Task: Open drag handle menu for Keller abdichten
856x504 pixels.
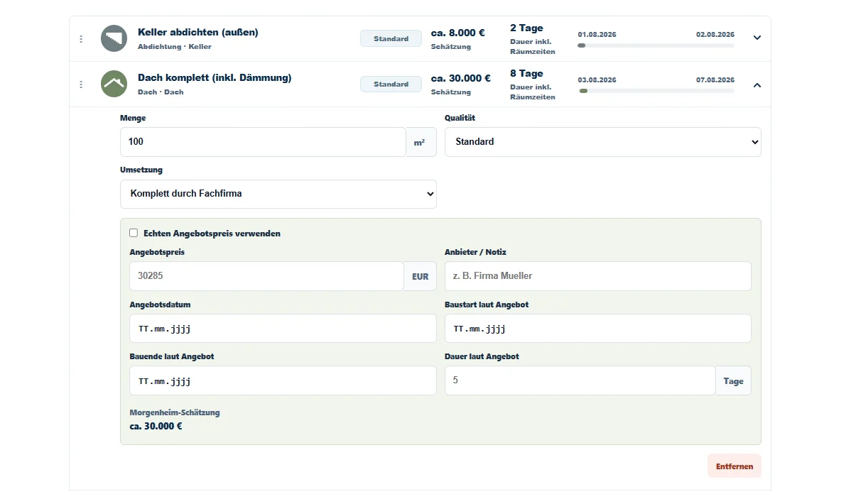Action: [x=81, y=39]
